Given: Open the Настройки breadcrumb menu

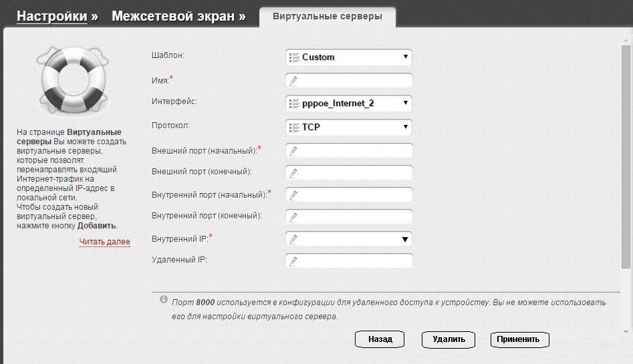Looking at the screenshot, I should click(x=52, y=16).
